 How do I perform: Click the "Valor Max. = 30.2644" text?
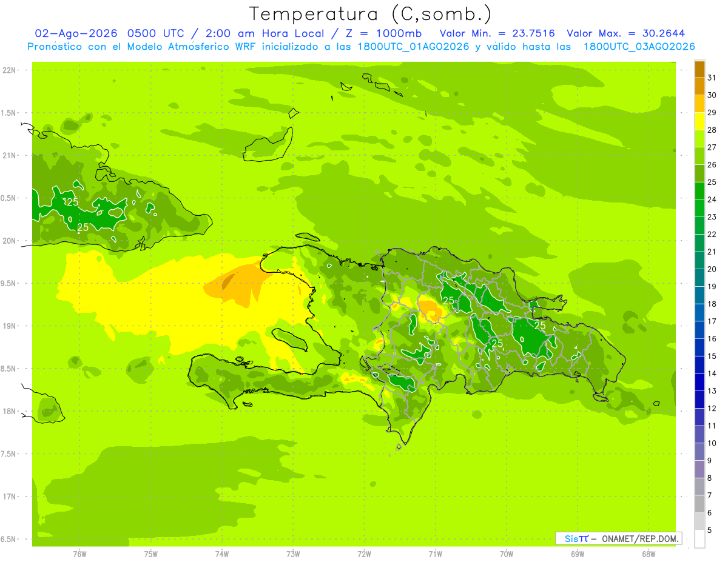tap(626, 33)
